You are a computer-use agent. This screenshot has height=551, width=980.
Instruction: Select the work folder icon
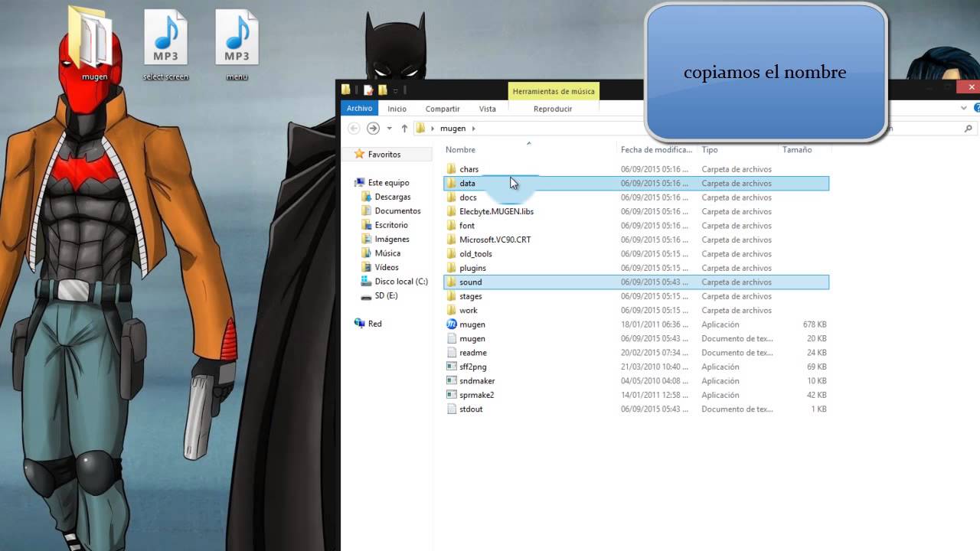point(452,311)
